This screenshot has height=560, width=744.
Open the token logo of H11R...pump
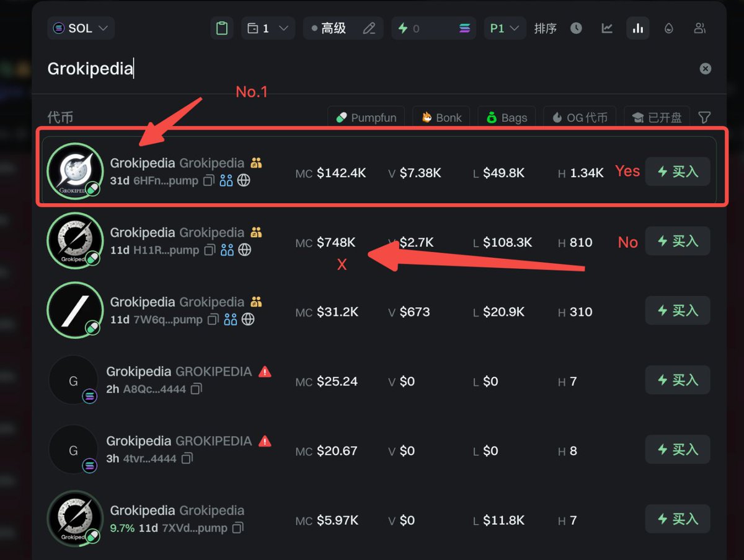pyautogui.click(x=75, y=241)
